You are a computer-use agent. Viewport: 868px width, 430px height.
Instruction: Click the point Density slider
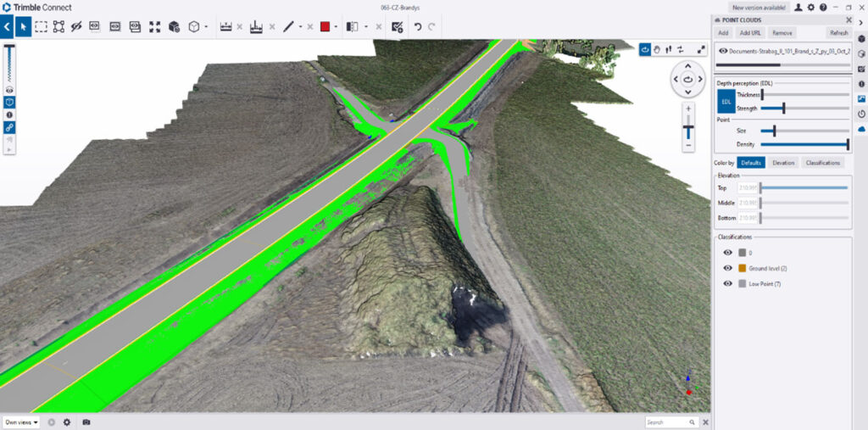804,144
